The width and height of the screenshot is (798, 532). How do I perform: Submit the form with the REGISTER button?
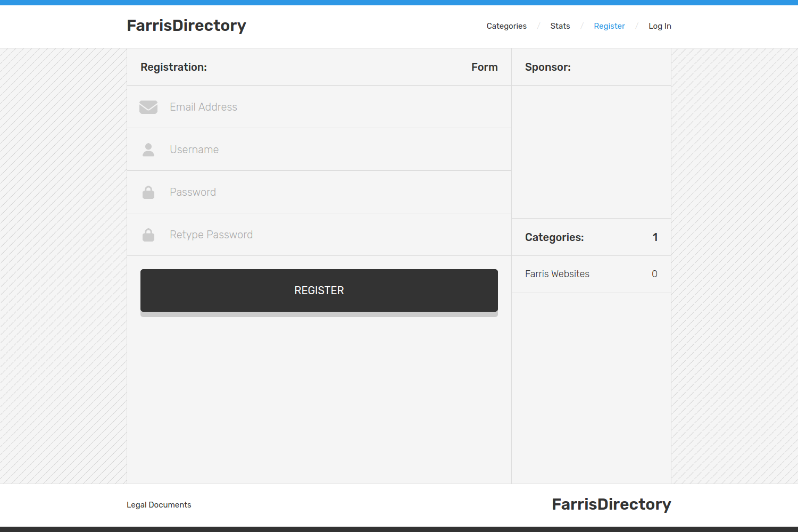(319, 290)
